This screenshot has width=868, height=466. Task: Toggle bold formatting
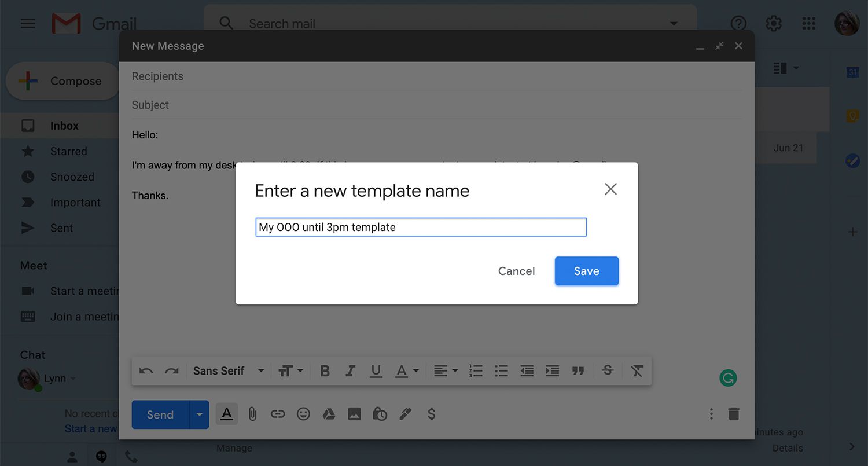[325, 371]
